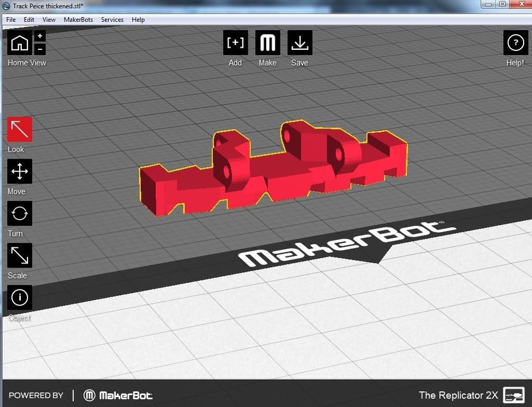Open the View menu

click(48, 19)
